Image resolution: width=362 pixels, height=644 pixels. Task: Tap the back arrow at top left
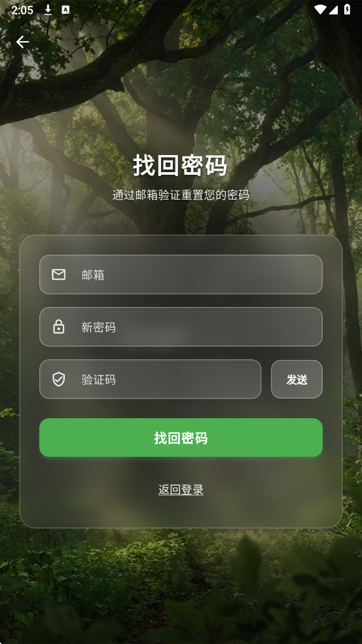point(23,42)
